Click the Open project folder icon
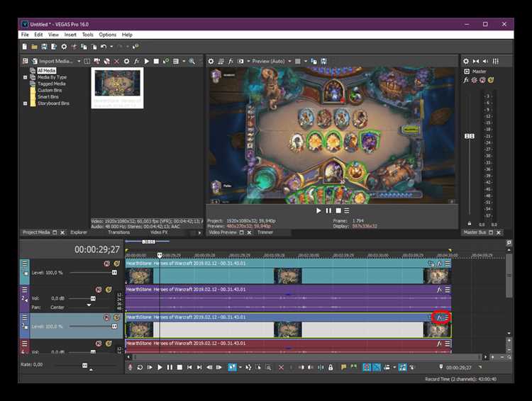Image resolution: width=532 pixels, height=401 pixels. [34, 47]
